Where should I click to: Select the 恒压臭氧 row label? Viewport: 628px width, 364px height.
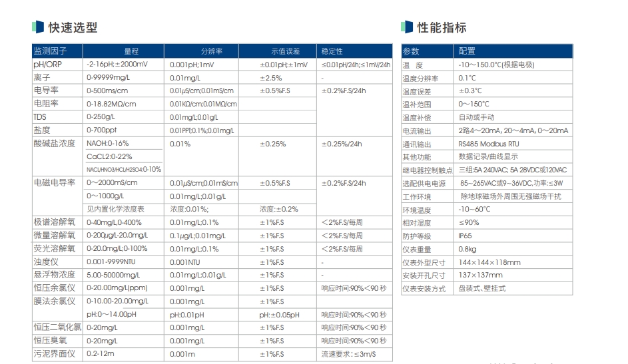coord(51,341)
